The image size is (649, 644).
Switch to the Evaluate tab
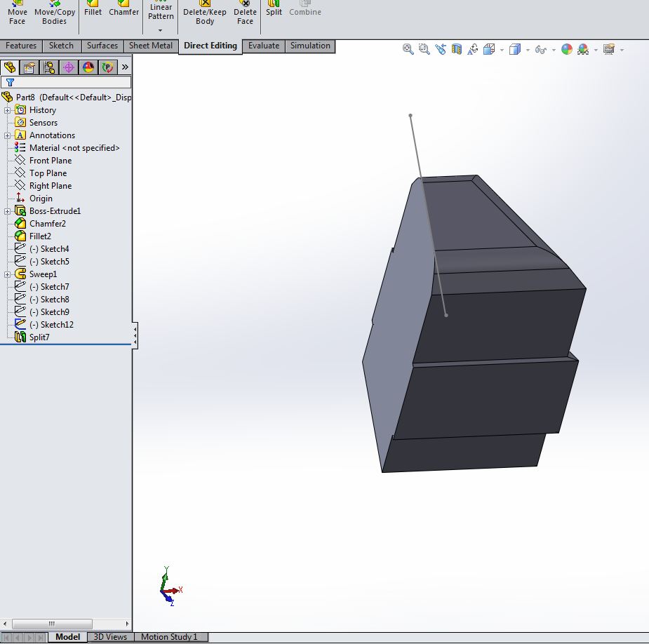(x=263, y=46)
